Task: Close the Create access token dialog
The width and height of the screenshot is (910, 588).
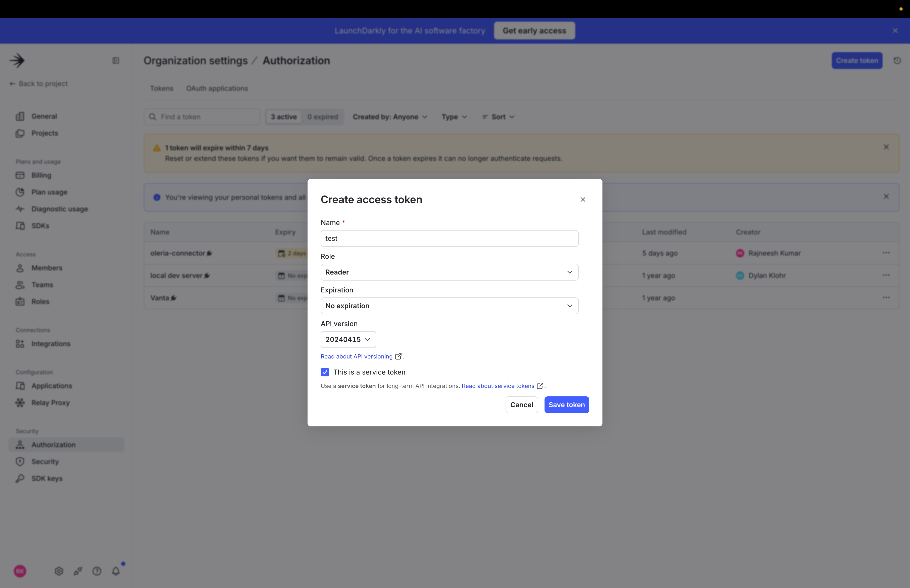Action: pyautogui.click(x=583, y=200)
